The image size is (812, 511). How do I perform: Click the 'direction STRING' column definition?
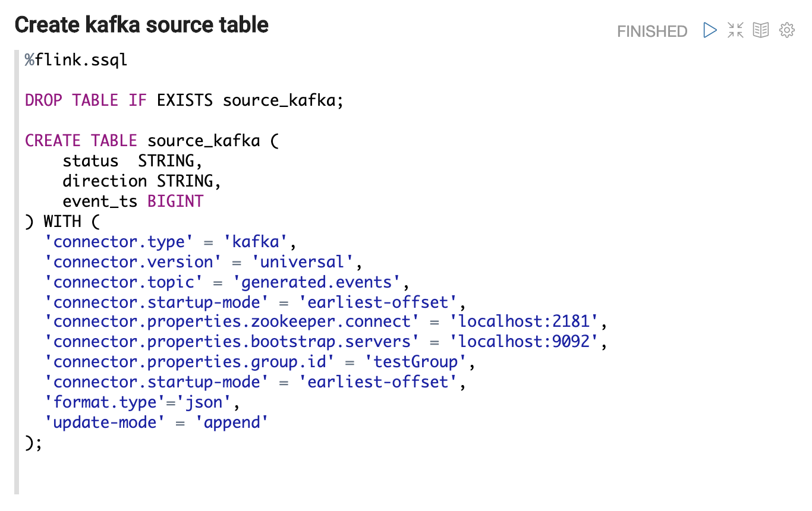tap(142, 181)
